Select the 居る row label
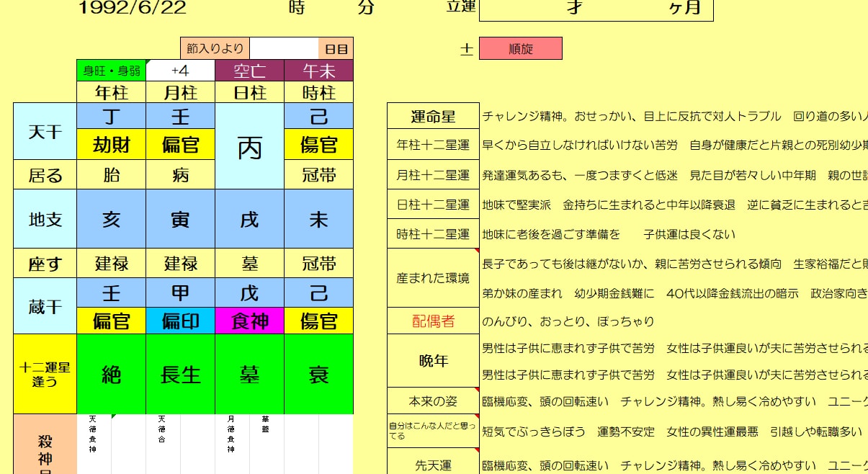This screenshot has width=868, height=474. [x=45, y=175]
